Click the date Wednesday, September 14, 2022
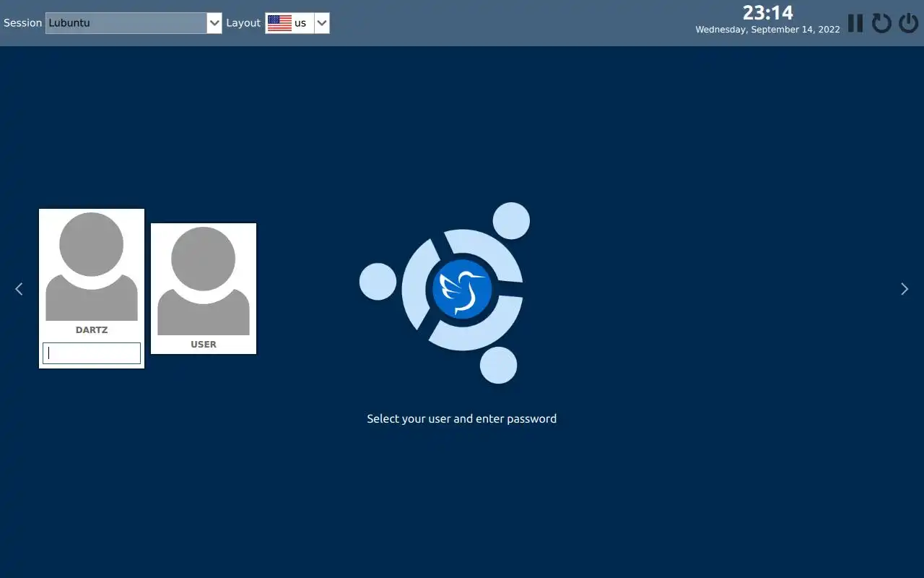924x578 pixels. (x=767, y=30)
